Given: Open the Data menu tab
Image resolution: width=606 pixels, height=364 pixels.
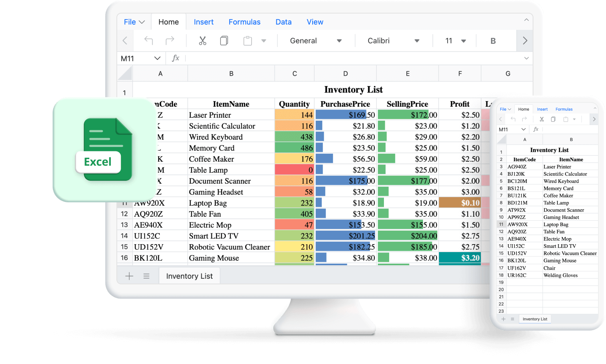Looking at the screenshot, I should (x=283, y=22).
